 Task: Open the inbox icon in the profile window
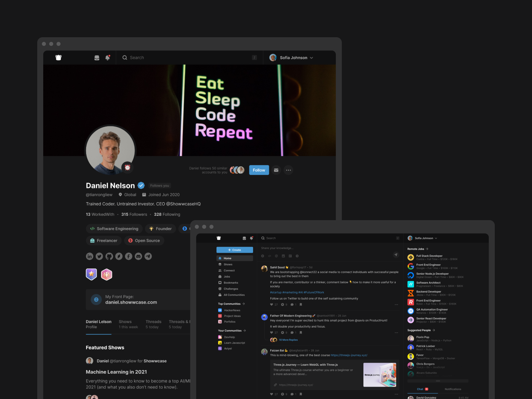pos(97,58)
